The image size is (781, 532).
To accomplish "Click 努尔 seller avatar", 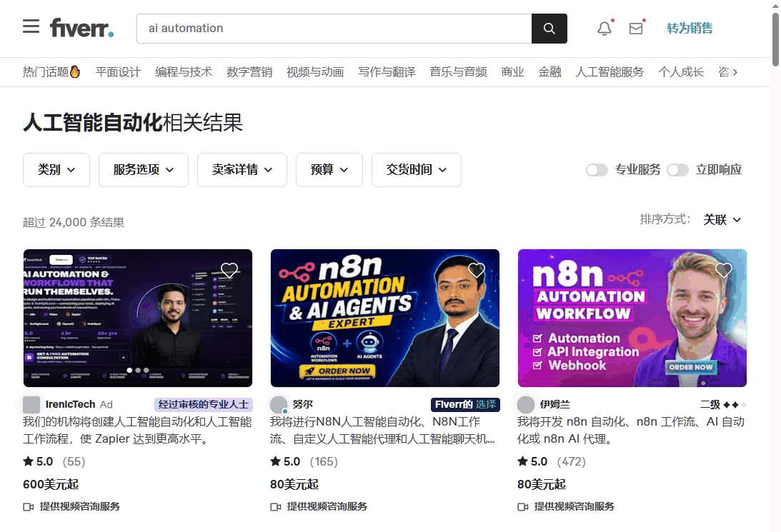I will [x=279, y=405].
